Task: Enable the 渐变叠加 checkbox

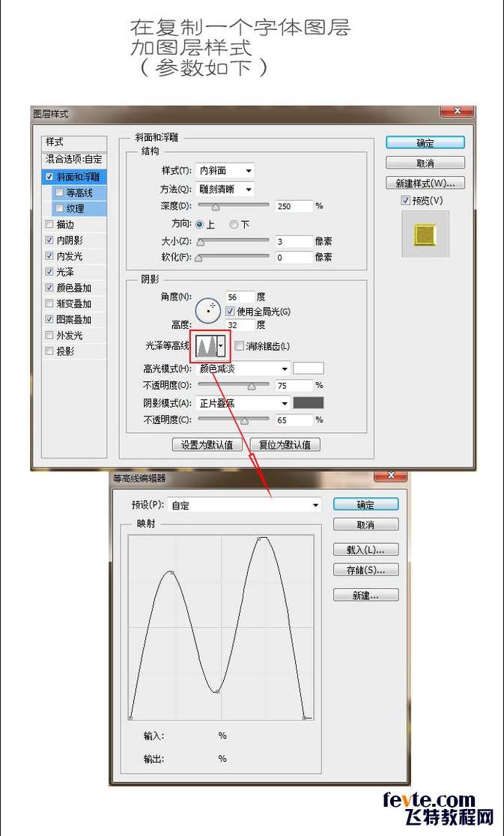Action: [x=49, y=304]
